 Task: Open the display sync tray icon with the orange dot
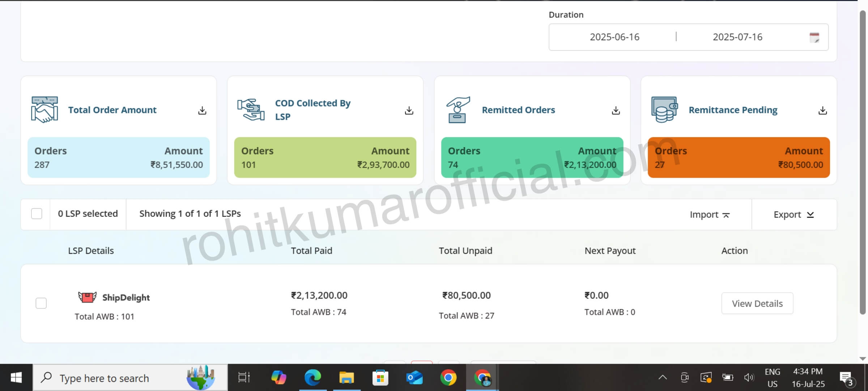point(706,378)
